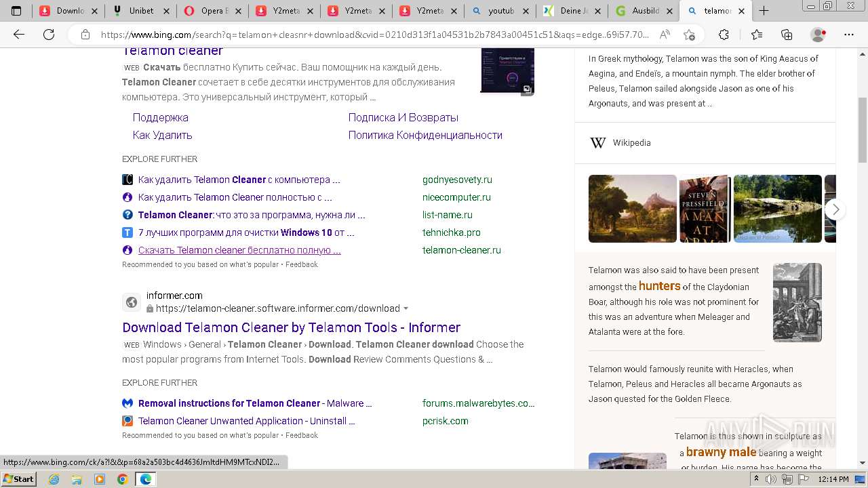868x488 pixels.
Task: Open Telamon Cleaner Unwanted Application link
Action: (x=247, y=421)
